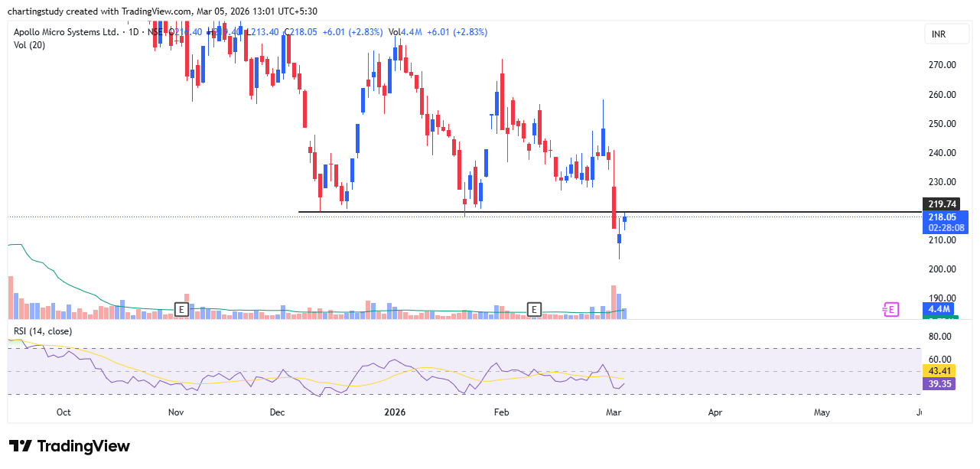Viewport: 980px width, 469px height.
Task: Click the 230.00 price axis label
Action: point(943,182)
